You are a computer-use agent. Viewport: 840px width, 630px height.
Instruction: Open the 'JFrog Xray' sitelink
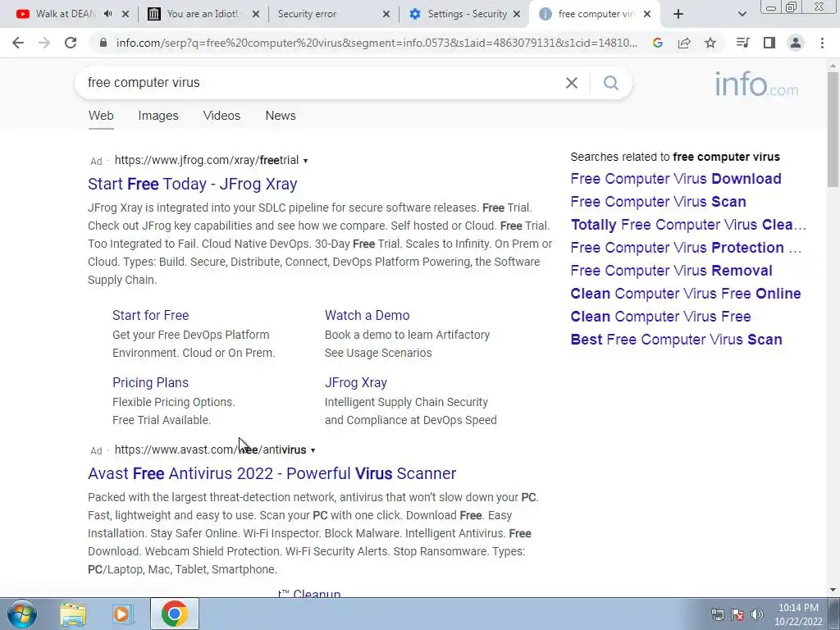(x=356, y=383)
